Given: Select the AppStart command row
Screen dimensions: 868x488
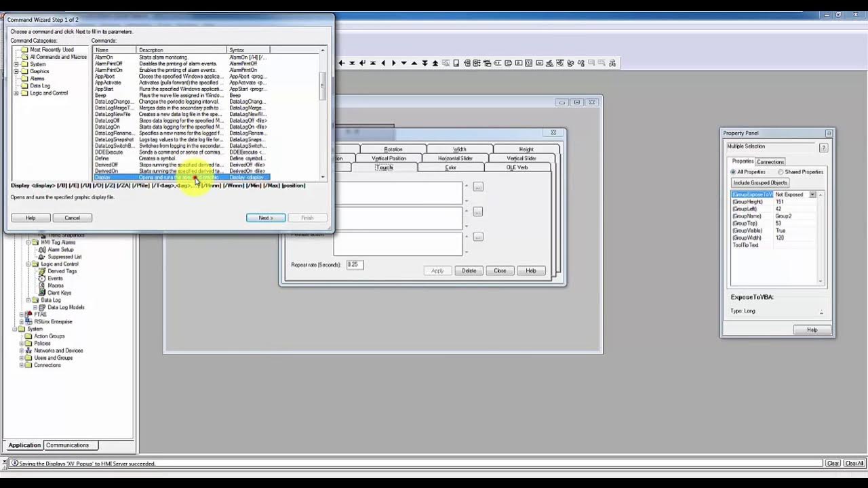Looking at the screenshot, I should coord(182,89).
